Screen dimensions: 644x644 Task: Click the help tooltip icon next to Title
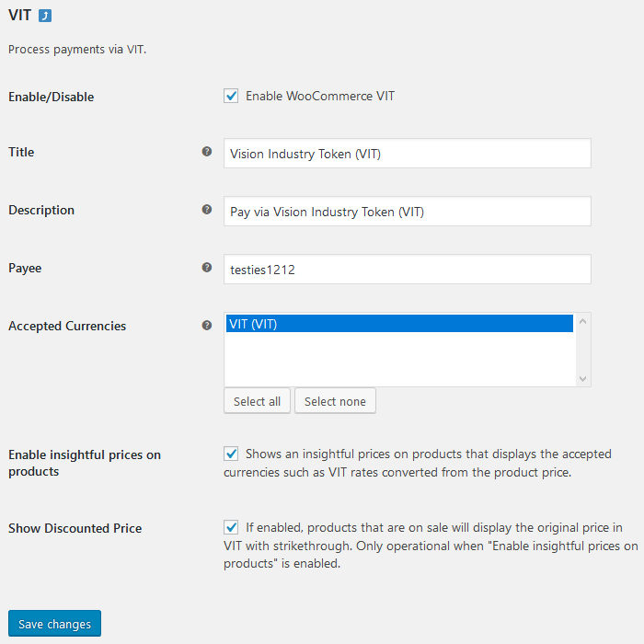(x=207, y=152)
